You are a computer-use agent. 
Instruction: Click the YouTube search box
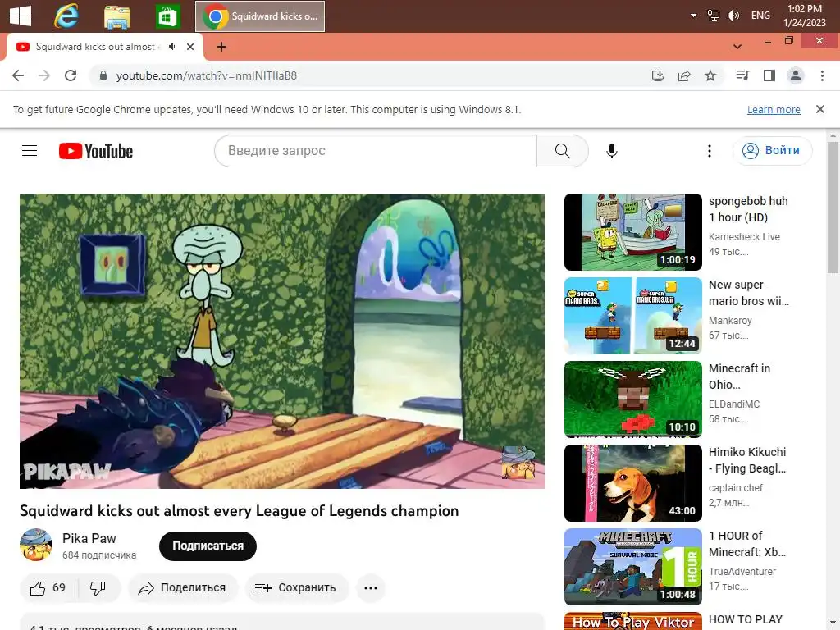point(376,151)
